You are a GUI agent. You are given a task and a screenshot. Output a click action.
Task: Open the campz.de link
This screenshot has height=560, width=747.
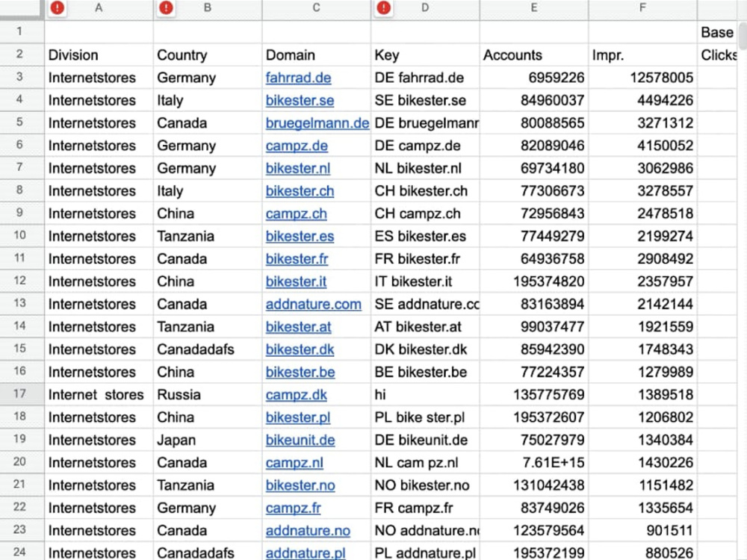(297, 146)
